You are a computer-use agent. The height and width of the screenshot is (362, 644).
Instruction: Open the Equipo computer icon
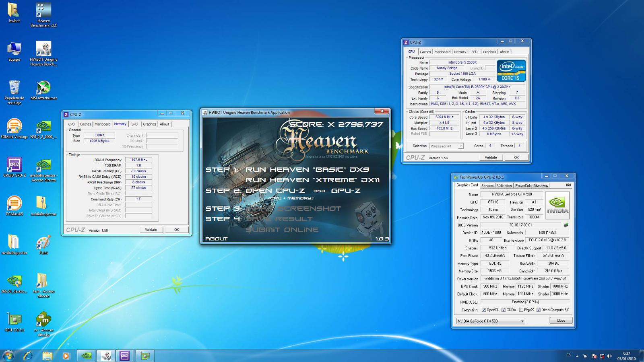[x=14, y=51]
